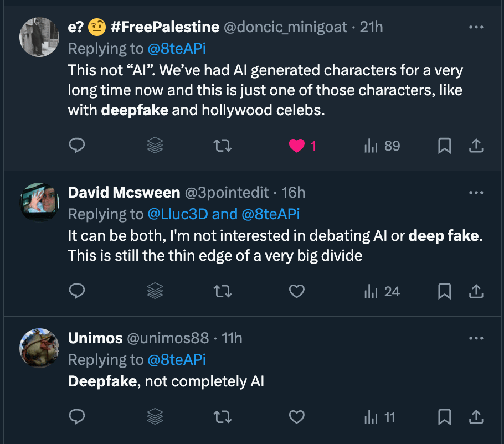Open the Unimos tweet's 11h timestamp
Screen dimensions: 504x444
point(232,338)
